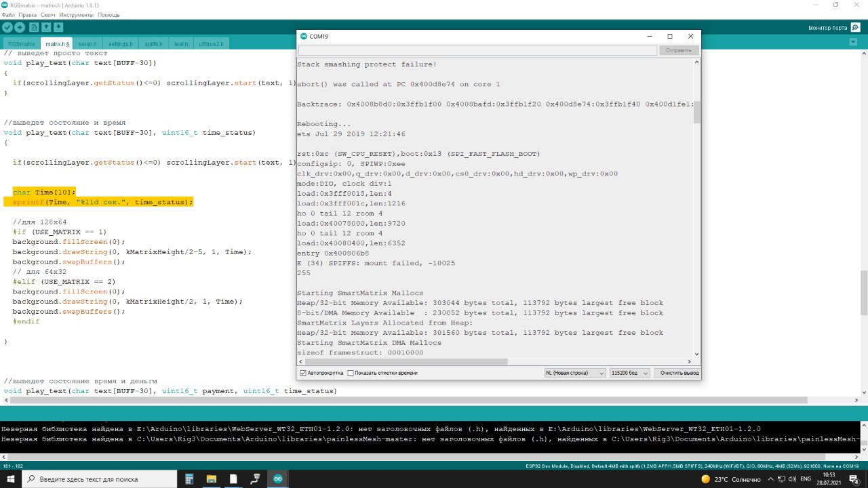Enable Показать отметки времени checkbox
Image resolution: width=868 pixels, height=488 pixels.
tap(351, 373)
